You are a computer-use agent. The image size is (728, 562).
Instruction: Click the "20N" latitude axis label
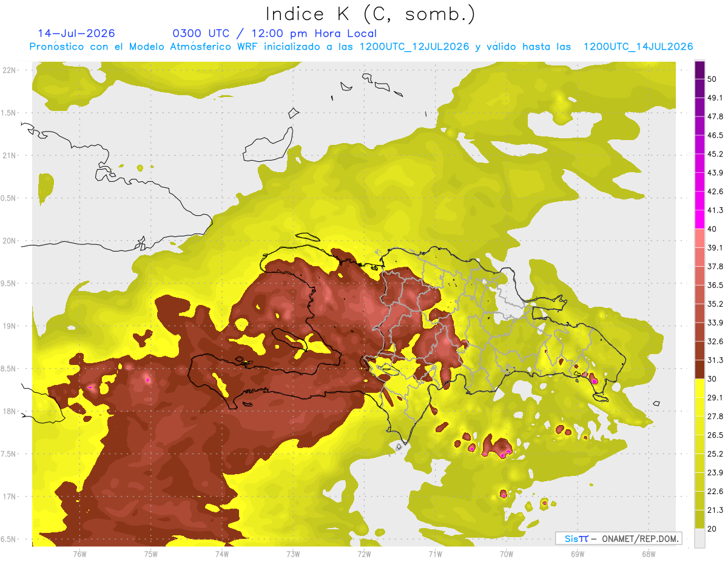coord(10,241)
